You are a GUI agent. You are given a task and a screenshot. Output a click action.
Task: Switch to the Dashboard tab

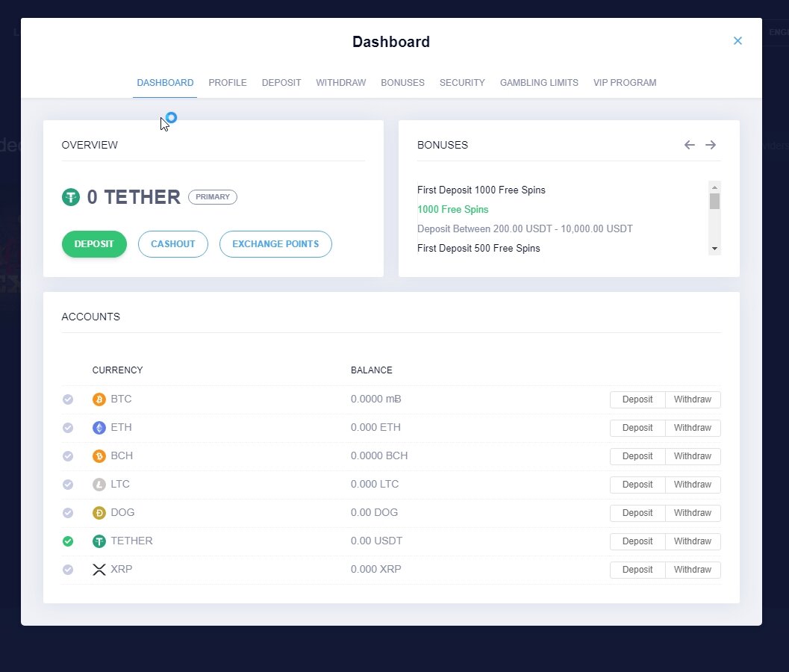point(165,83)
